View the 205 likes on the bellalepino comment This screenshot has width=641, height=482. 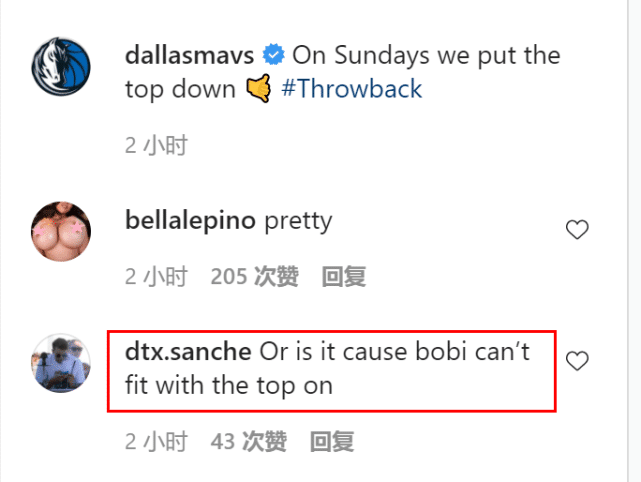254,277
